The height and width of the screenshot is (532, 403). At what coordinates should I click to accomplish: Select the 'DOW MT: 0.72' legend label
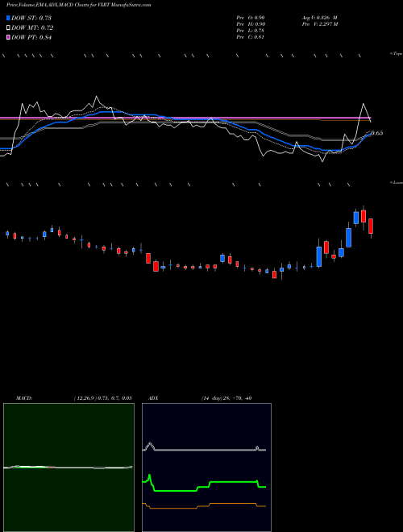coord(32,28)
